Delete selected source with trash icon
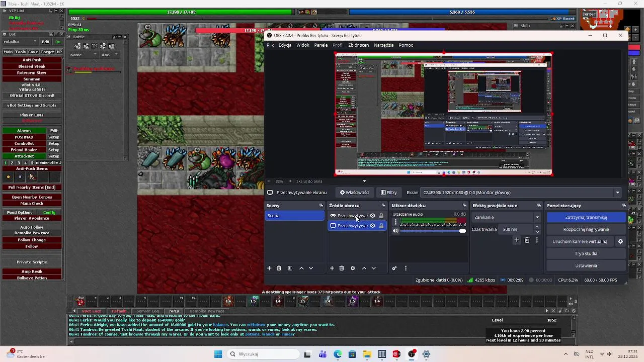Image resolution: width=644 pixels, height=362 pixels. pos(342,268)
